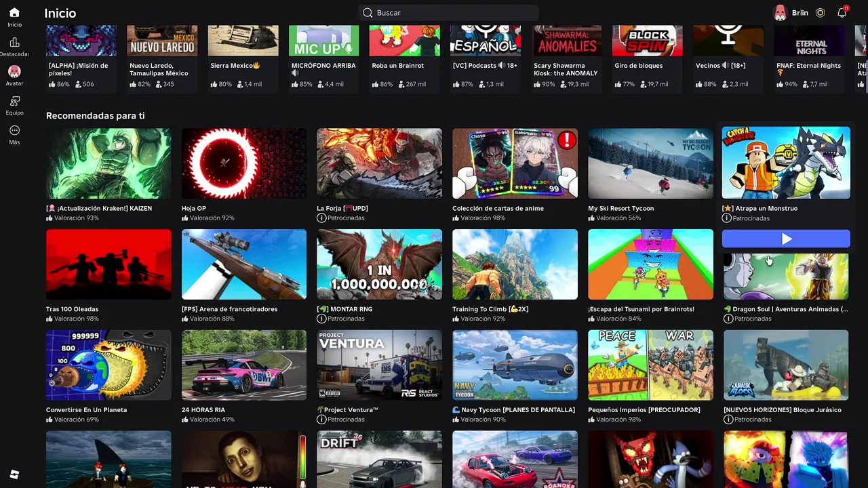Open the DRIFT 36 game thumbnail
The width and height of the screenshot is (868, 488).
[x=379, y=459]
